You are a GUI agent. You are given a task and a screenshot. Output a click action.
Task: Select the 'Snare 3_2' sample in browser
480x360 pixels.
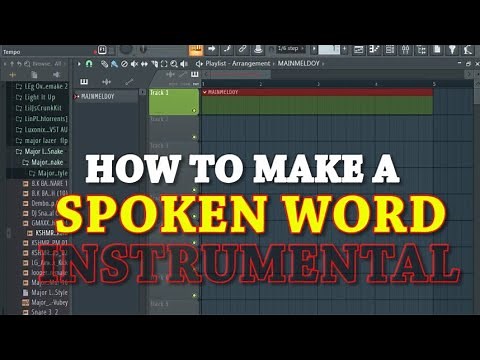coord(40,312)
